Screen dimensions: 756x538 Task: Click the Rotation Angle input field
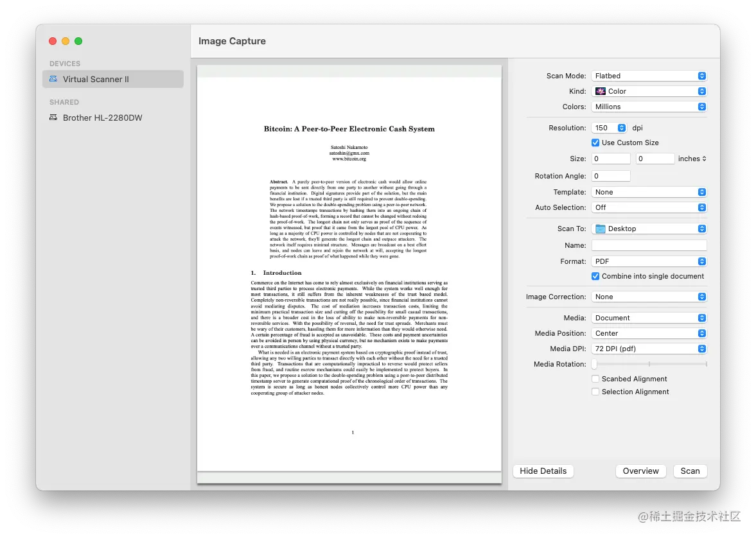[611, 176]
